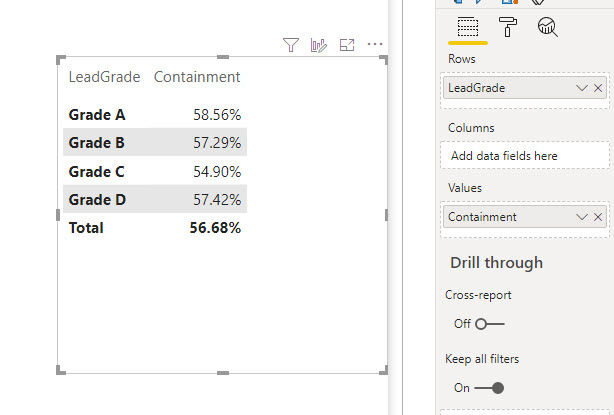Click the 57.42% value cell
Viewport: 614px width, 415px height.
217,200
